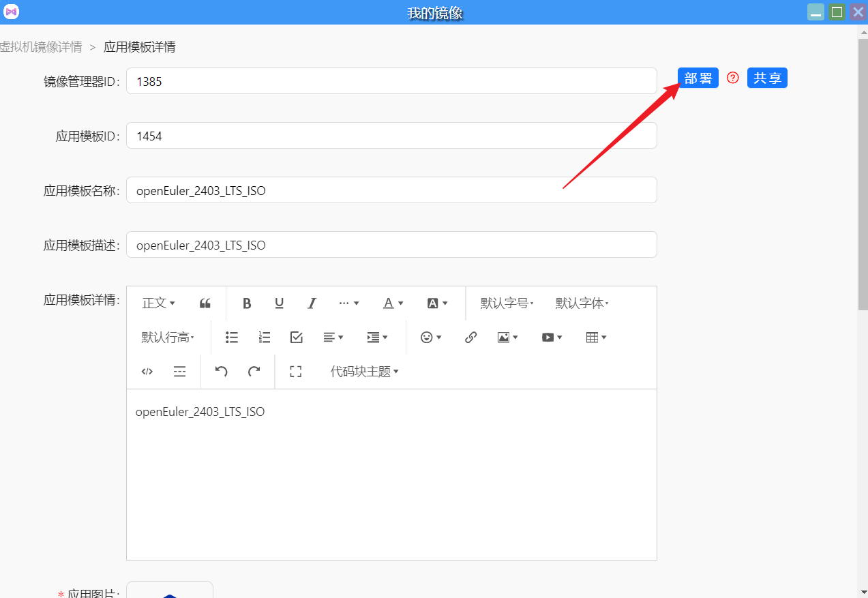Insert a todo checkbox list

tap(297, 338)
